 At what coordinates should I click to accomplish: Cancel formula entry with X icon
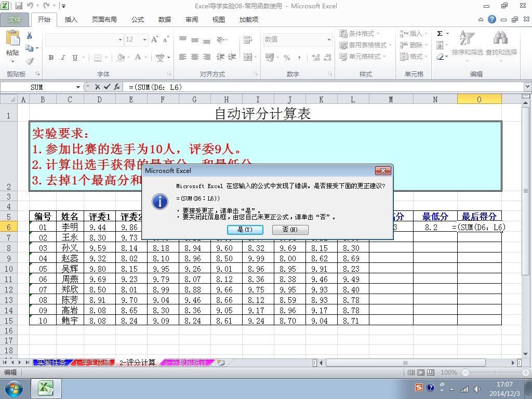(97, 87)
